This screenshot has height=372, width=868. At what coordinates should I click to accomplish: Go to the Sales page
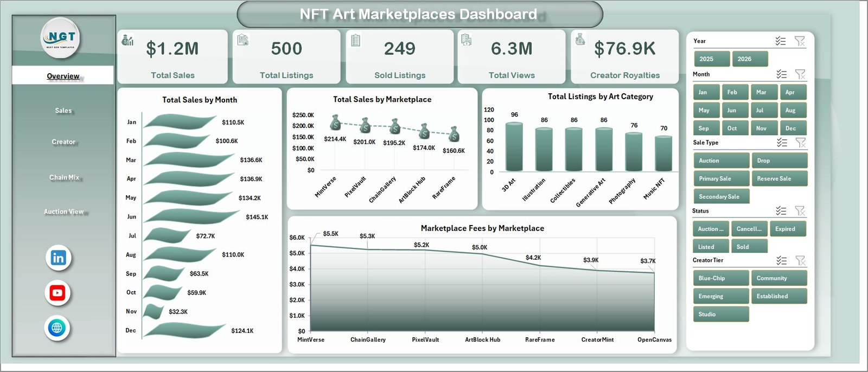(63, 111)
